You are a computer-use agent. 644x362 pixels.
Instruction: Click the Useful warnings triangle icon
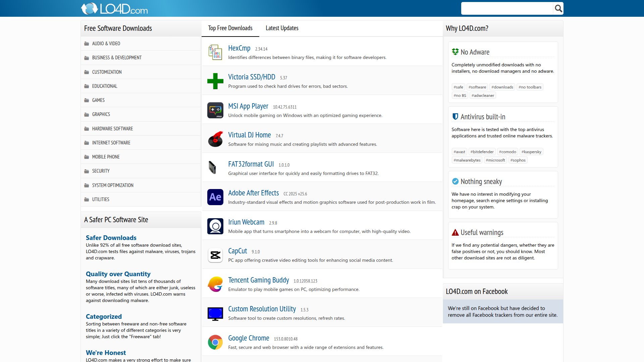click(455, 232)
